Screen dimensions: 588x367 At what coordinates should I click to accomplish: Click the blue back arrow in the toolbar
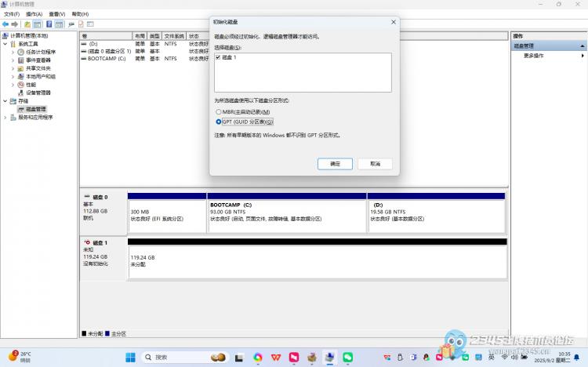(5, 24)
